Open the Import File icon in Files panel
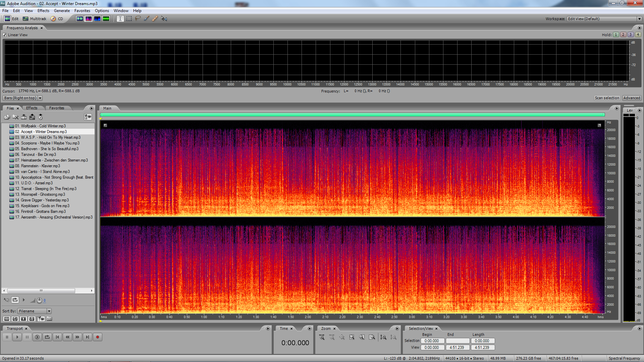 7,117
